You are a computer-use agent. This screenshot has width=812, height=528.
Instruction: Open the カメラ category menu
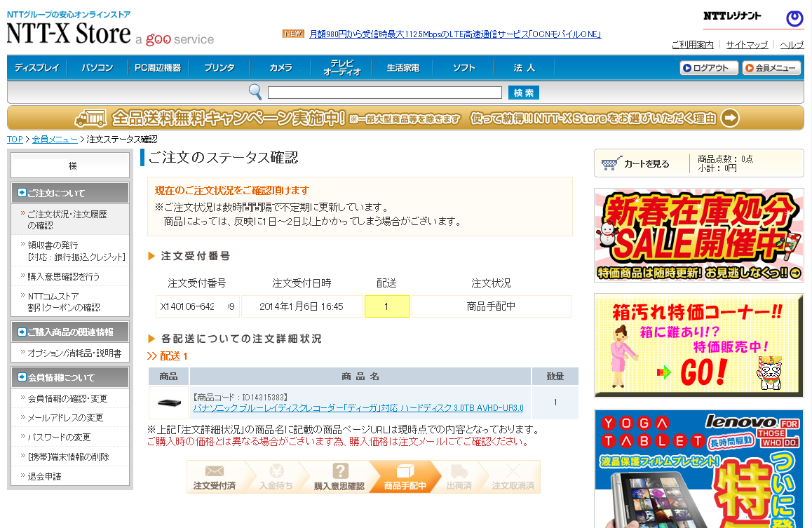[280, 68]
